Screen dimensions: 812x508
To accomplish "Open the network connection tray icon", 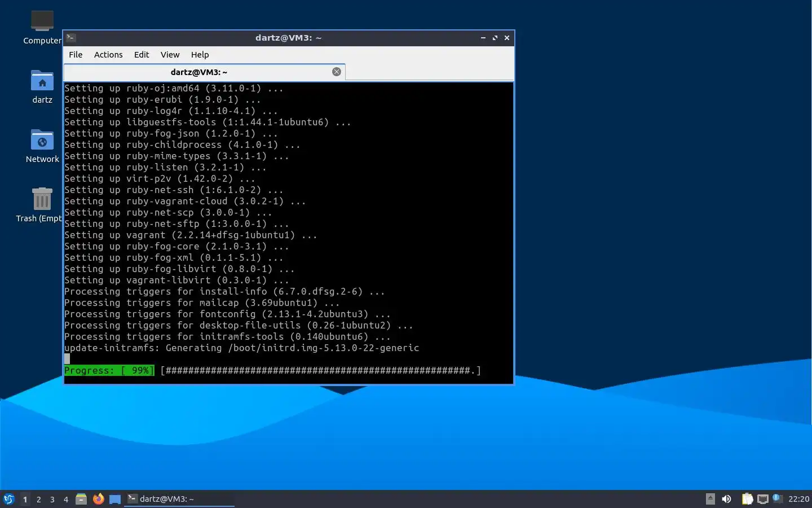I will [763, 499].
